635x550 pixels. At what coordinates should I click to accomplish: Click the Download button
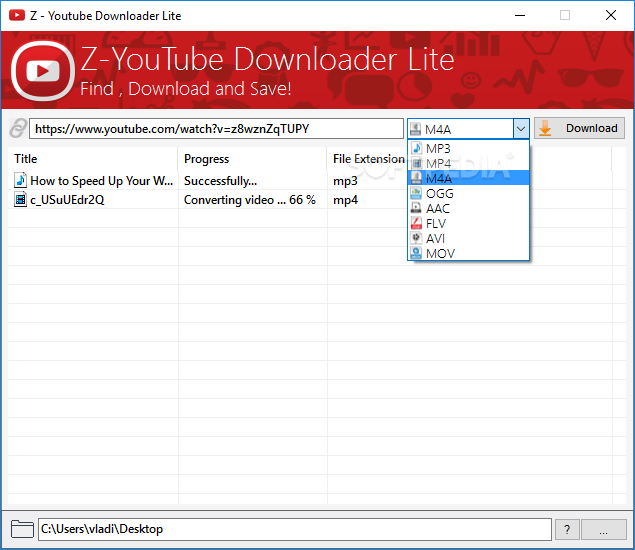[580, 128]
